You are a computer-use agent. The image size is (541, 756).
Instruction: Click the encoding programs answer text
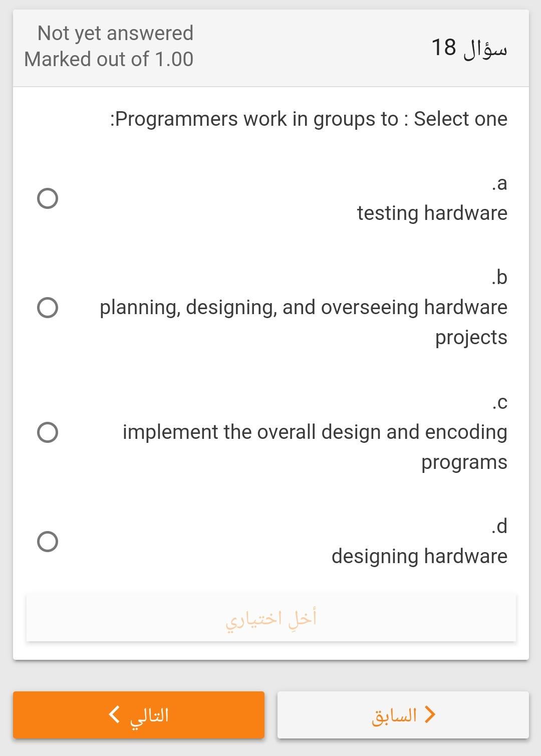point(464,462)
